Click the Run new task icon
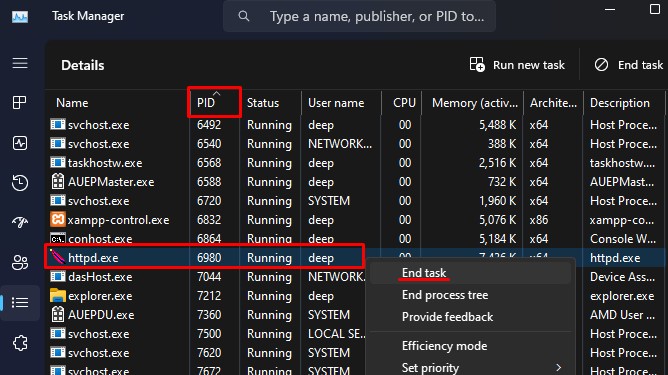668x375 pixels. coord(477,64)
